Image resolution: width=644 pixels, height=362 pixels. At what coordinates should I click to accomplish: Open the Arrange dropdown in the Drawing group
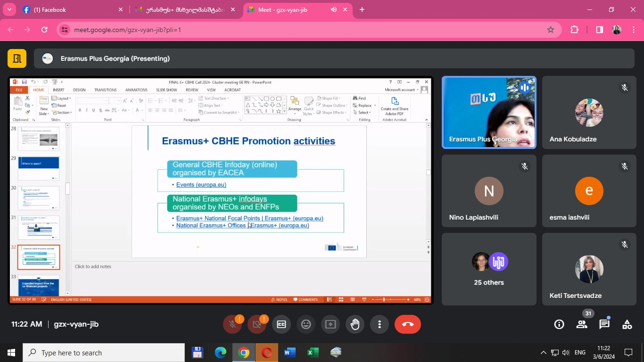(x=295, y=106)
